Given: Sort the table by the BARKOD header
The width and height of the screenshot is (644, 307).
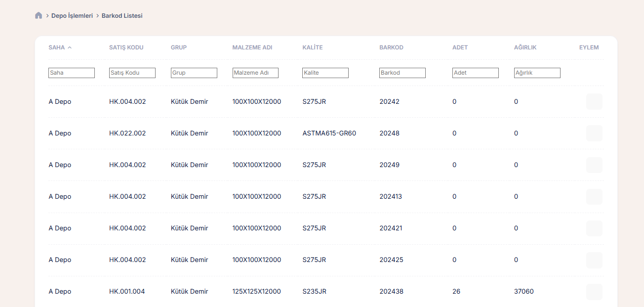Looking at the screenshot, I should pyautogui.click(x=391, y=48).
